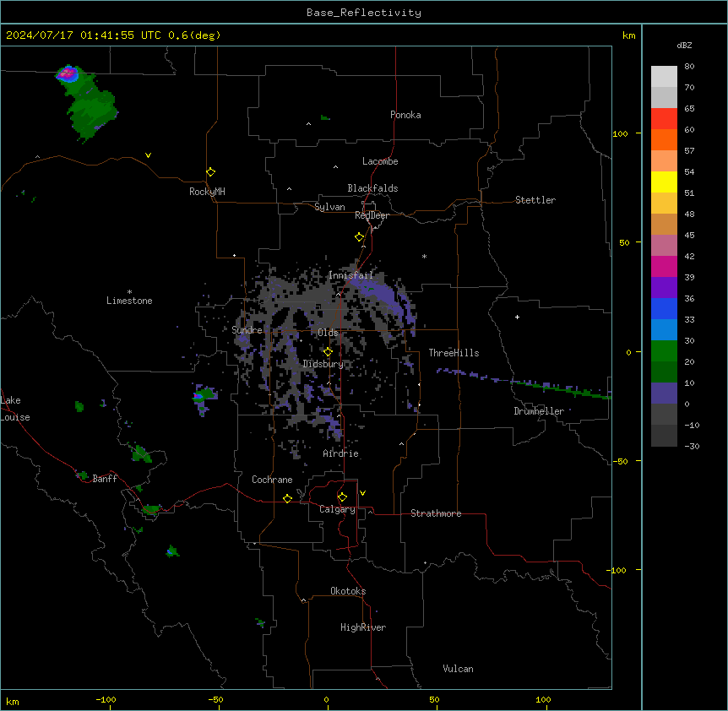Click the dBZ legend heading
Viewport: 728px width, 711px height.
[684, 46]
